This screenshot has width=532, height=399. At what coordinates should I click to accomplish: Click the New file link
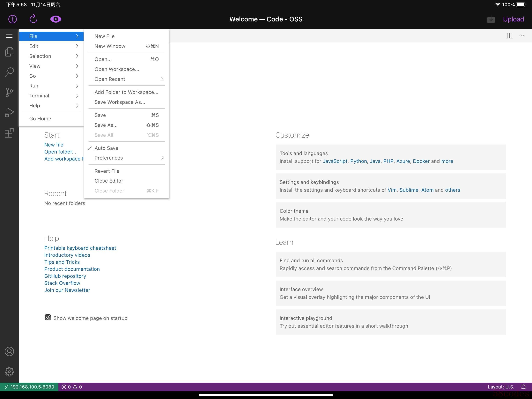coord(54,145)
